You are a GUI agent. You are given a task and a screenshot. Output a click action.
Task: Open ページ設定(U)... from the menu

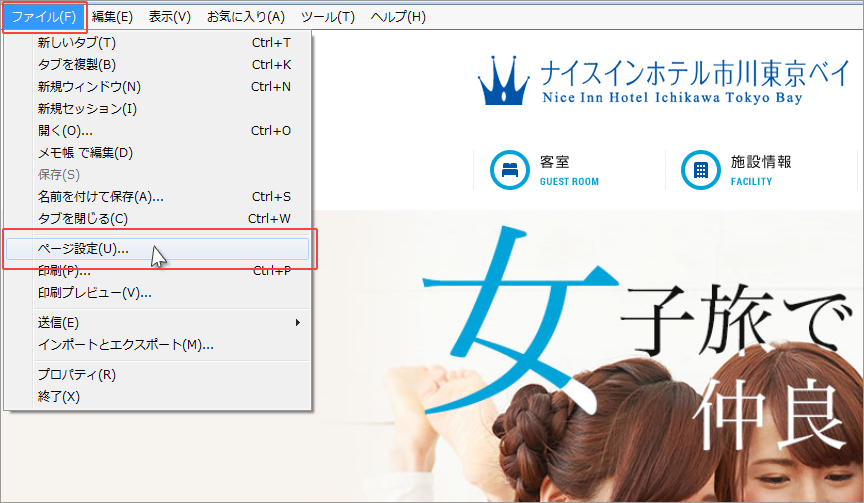(158, 249)
